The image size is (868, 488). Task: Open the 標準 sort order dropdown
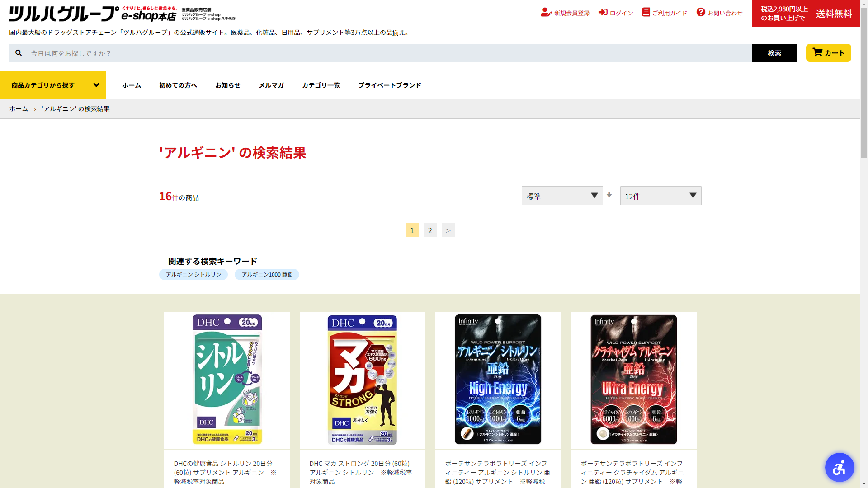(x=562, y=196)
